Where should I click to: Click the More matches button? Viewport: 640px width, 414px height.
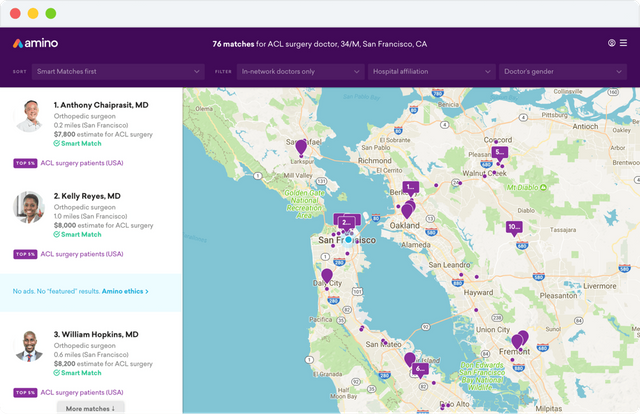(x=90, y=408)
